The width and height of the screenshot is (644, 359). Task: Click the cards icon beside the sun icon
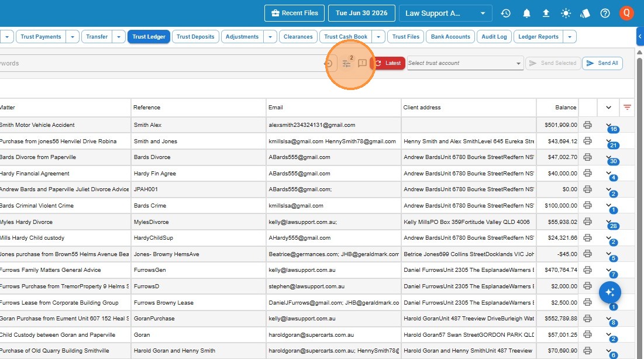point(585,13)
